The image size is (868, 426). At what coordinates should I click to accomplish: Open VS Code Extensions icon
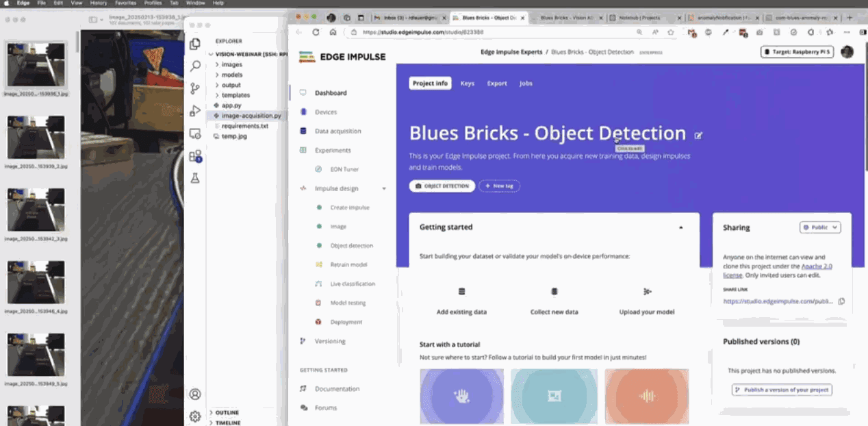[195, 156]
